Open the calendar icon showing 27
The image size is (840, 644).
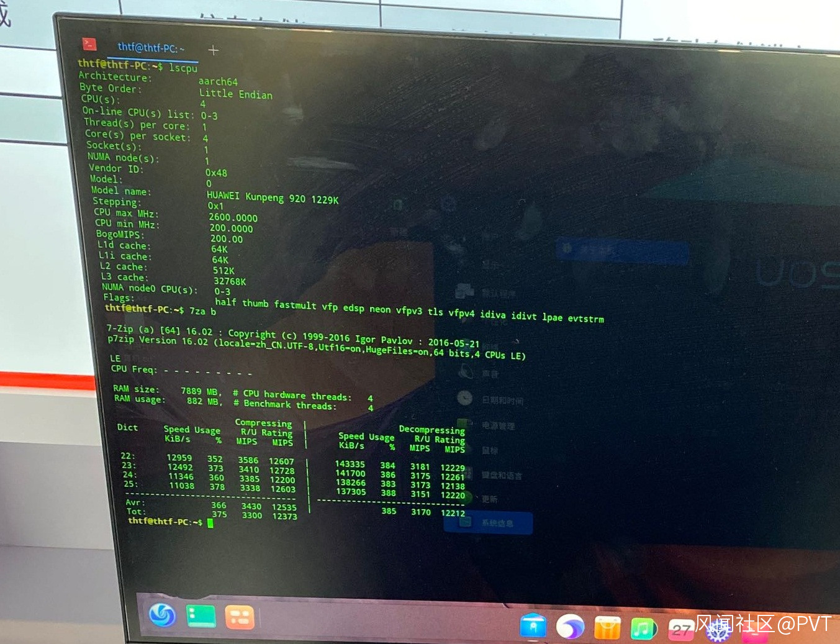click(681, 630)
